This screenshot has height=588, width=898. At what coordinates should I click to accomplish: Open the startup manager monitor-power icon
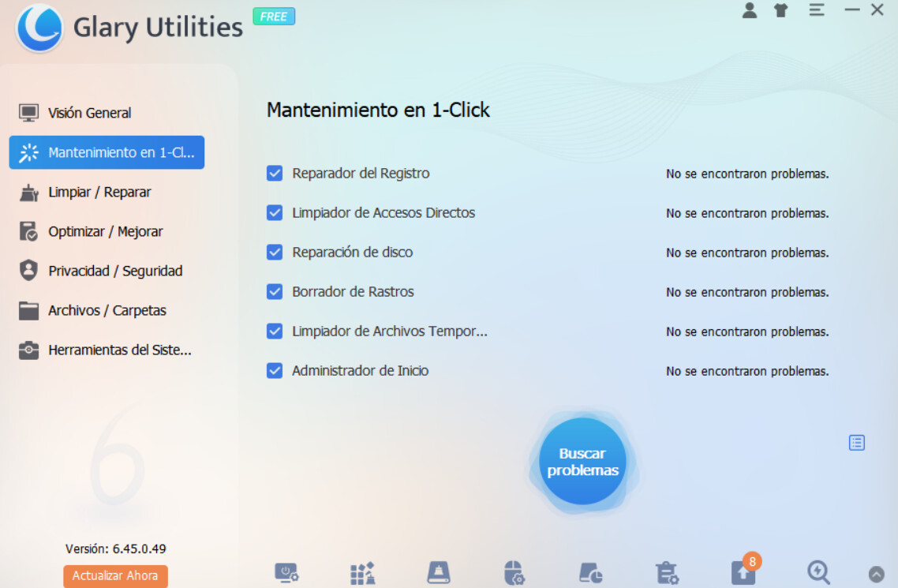(286, 572)
